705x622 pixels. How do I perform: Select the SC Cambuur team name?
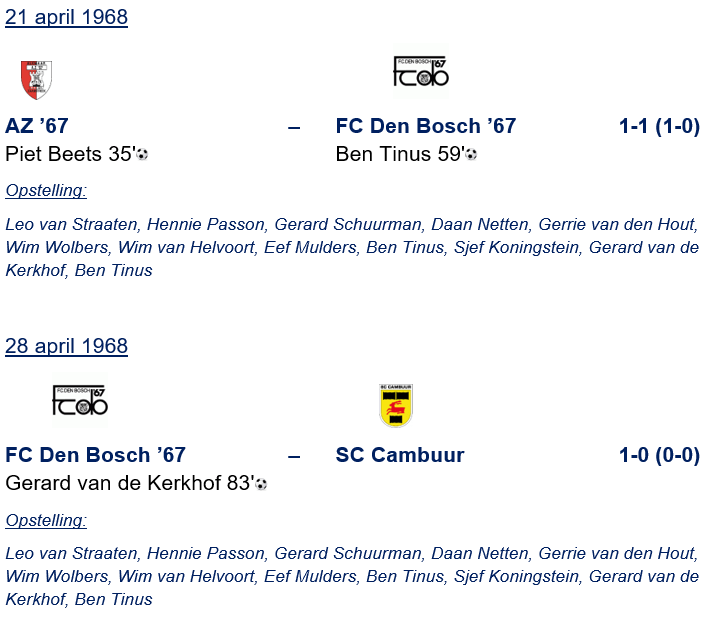tap(400, 456)
